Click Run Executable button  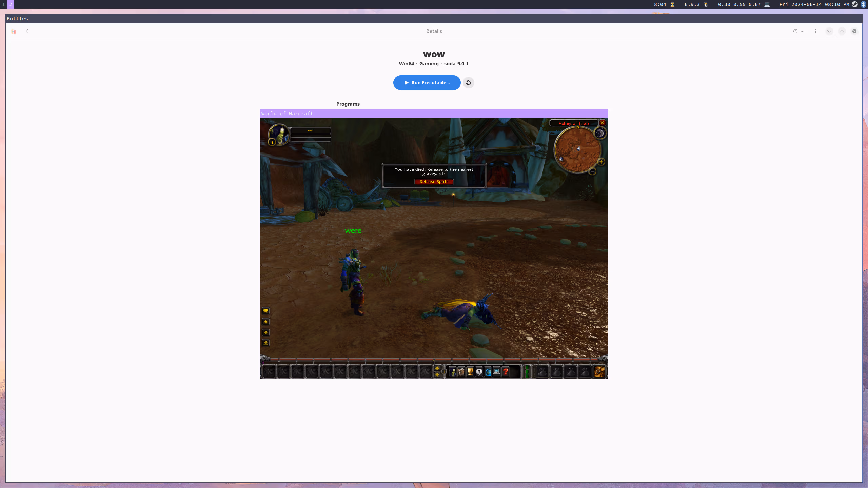(x=427, y=83)
